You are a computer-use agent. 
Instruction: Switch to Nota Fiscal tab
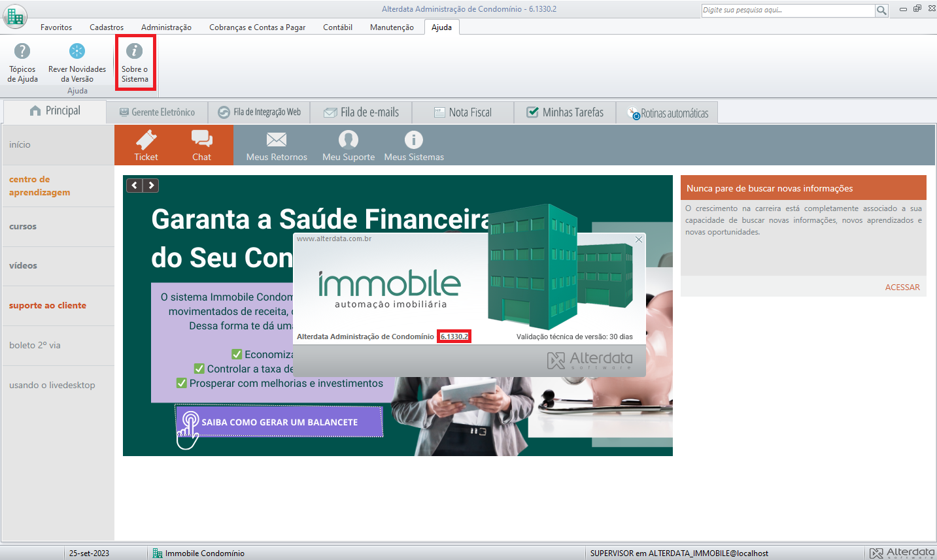[463, 112]
